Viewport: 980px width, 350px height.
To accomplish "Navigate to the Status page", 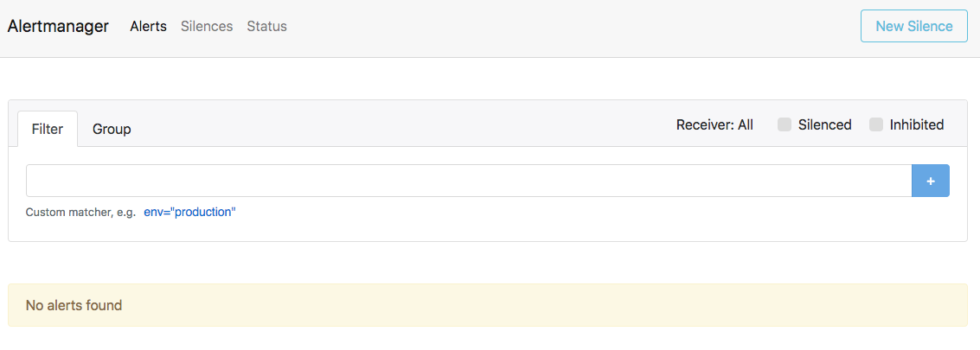I will [x=266, y=26].
